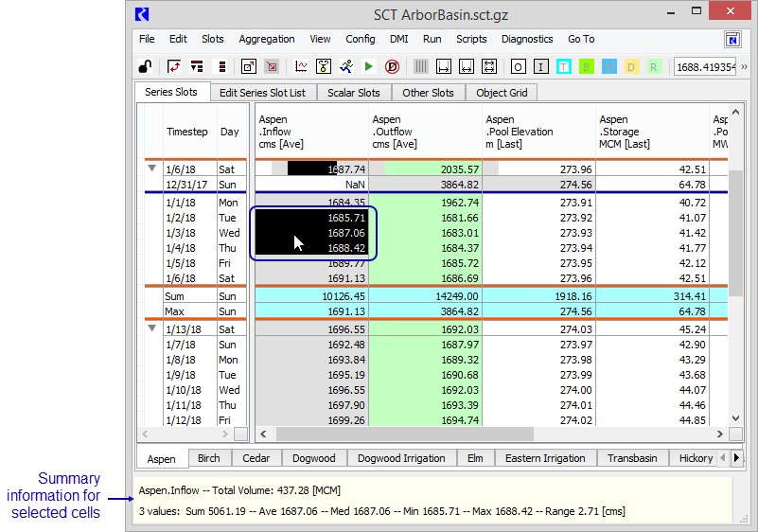This screenshot has height=532, width=758.
Task: Click the vertical bars column icon
Action: click(x=420, y=66)
